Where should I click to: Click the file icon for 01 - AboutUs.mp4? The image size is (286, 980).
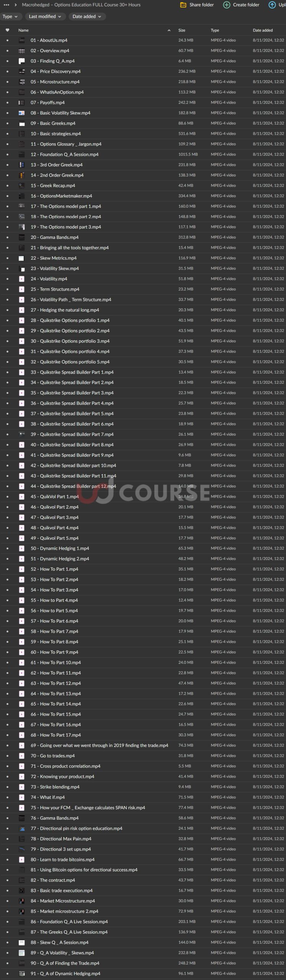[x=22, y=40]
